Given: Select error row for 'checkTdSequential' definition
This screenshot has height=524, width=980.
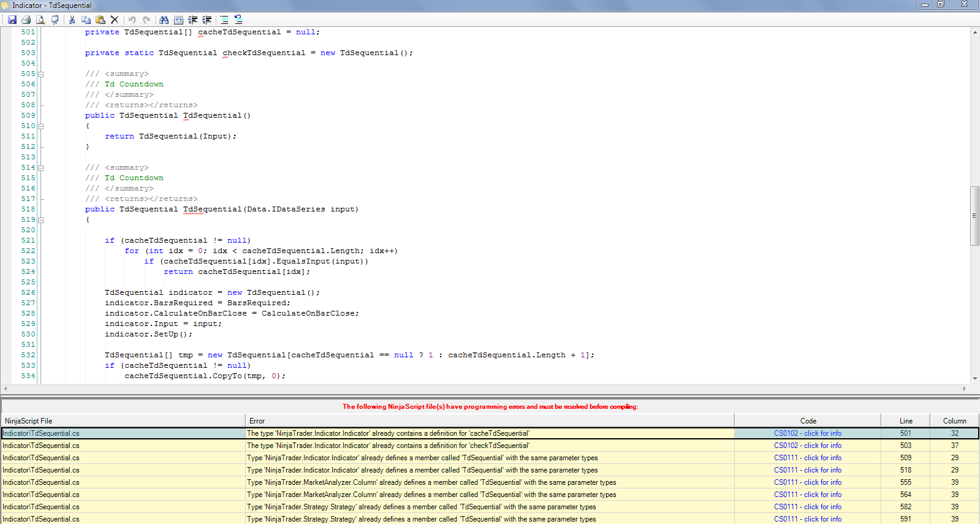Looking at the screenshot, I should (490, 446).
